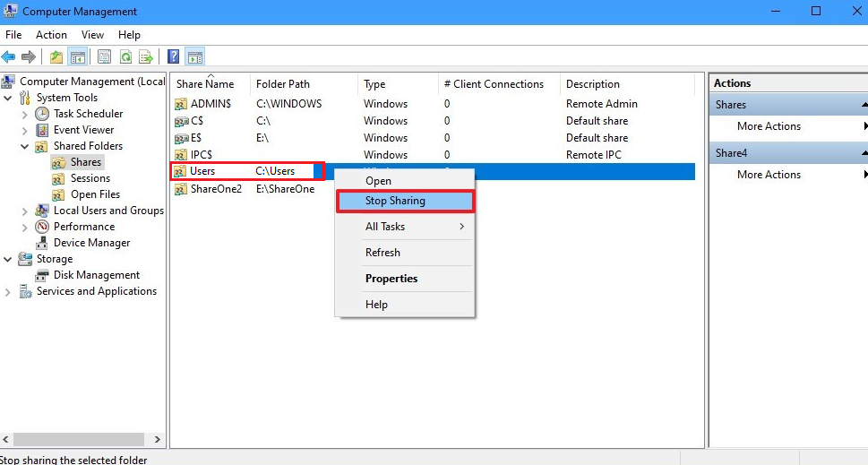
Task: Expand Services and Applications node
Action: pyautogui.click(x=8, y=292)
